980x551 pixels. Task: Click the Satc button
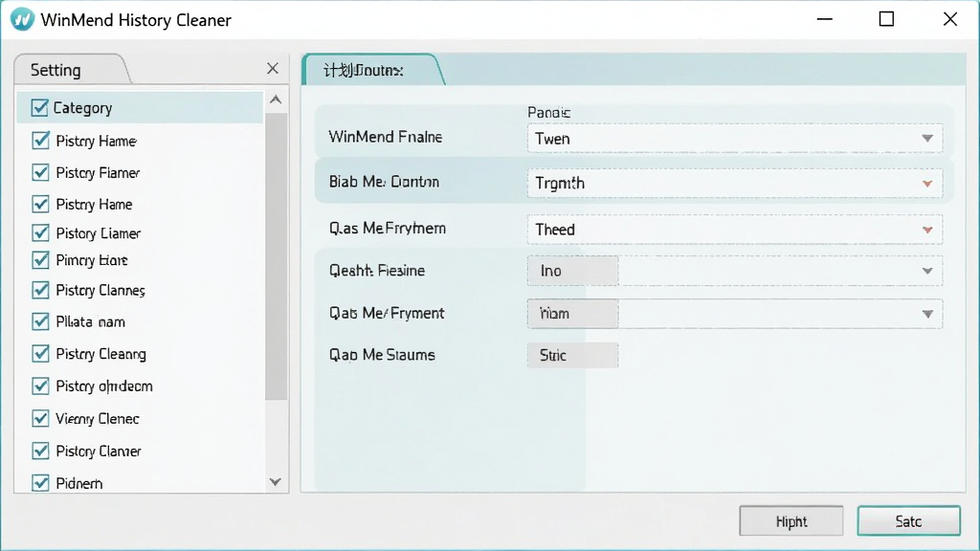pos(908,521)
